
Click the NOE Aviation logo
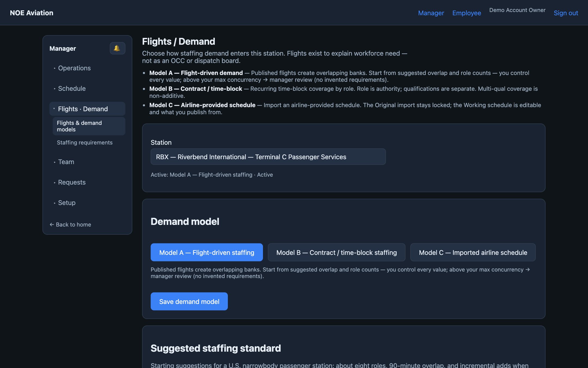[x=32, y=13]
